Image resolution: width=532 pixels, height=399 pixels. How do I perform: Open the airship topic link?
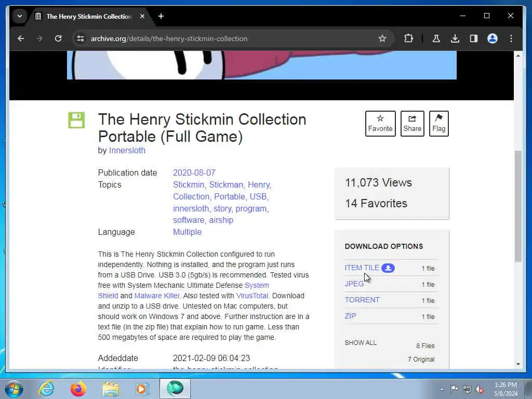[221, 220]
